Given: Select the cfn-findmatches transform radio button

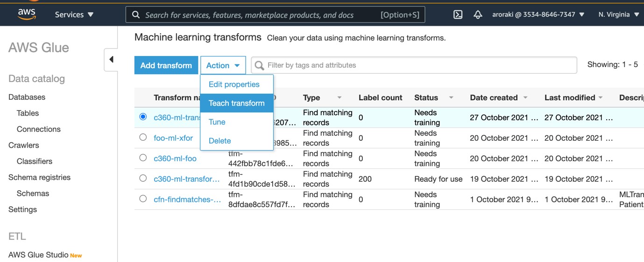Looking at the screenshot, I should point(143,199).
